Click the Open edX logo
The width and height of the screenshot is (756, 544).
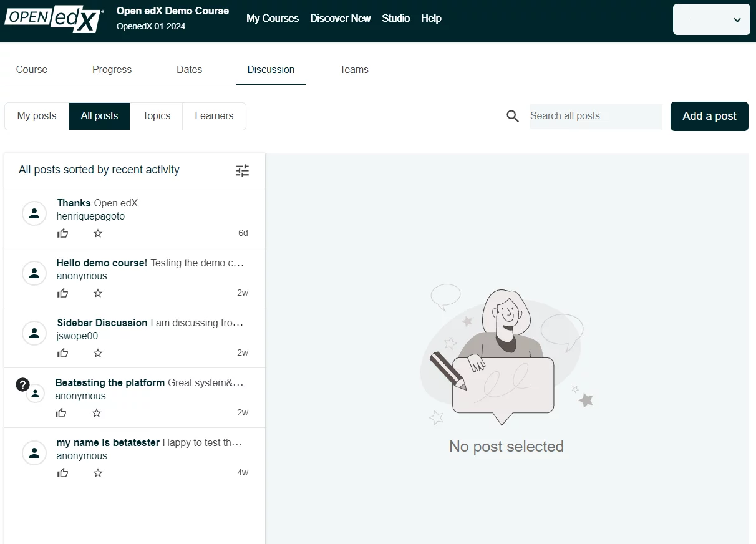(54, 19)
